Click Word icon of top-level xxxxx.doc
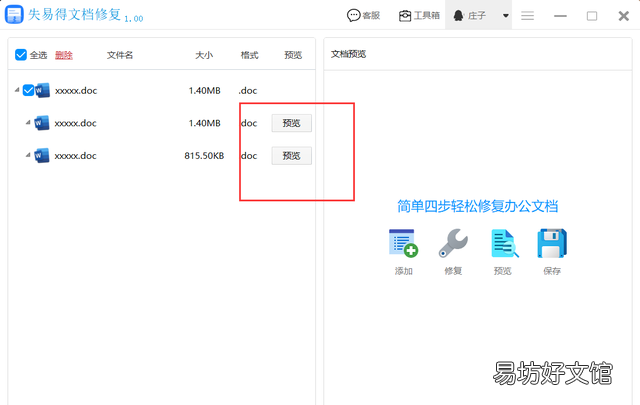Screen dimensions: 640x405 [42, 90]
